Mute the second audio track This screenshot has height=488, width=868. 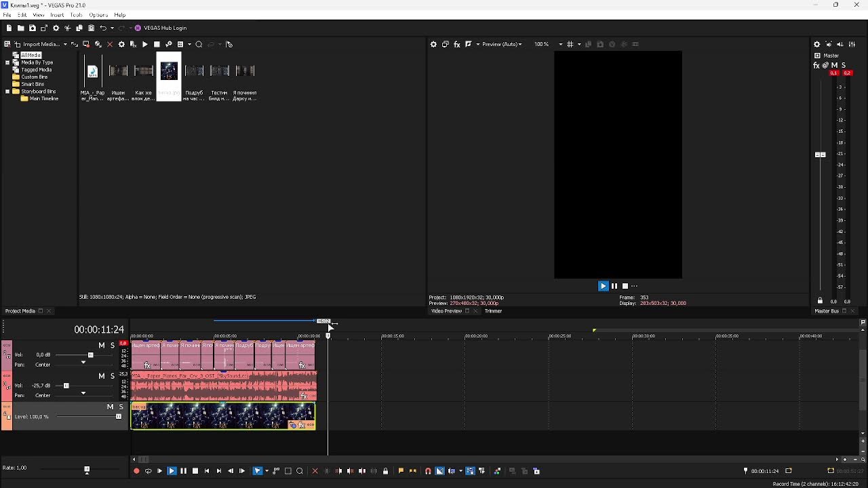pyautogui.click(x=102, y=376)
